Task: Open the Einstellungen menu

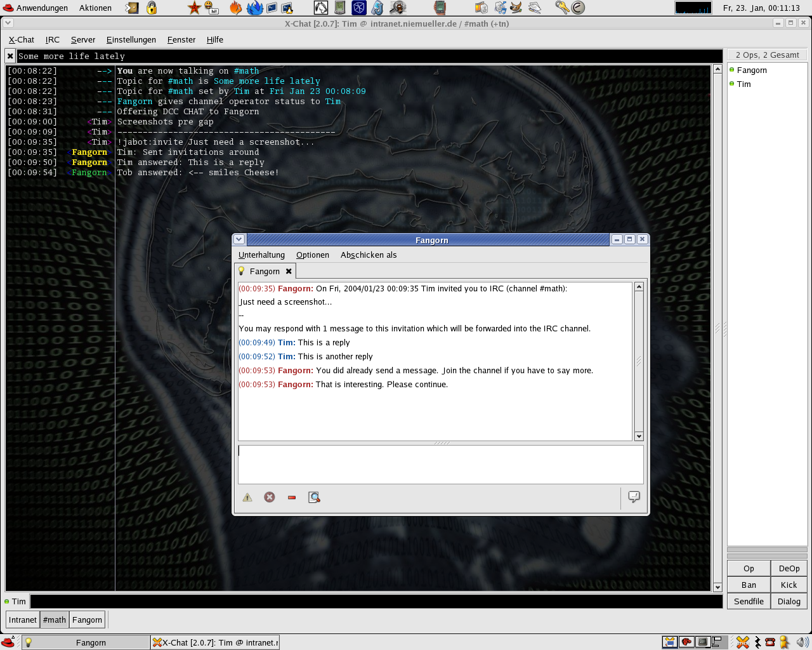Action: tap(131, 39)
